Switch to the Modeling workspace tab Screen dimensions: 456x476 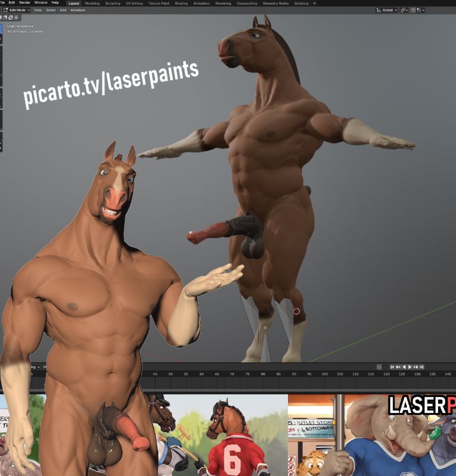[92, 4]
